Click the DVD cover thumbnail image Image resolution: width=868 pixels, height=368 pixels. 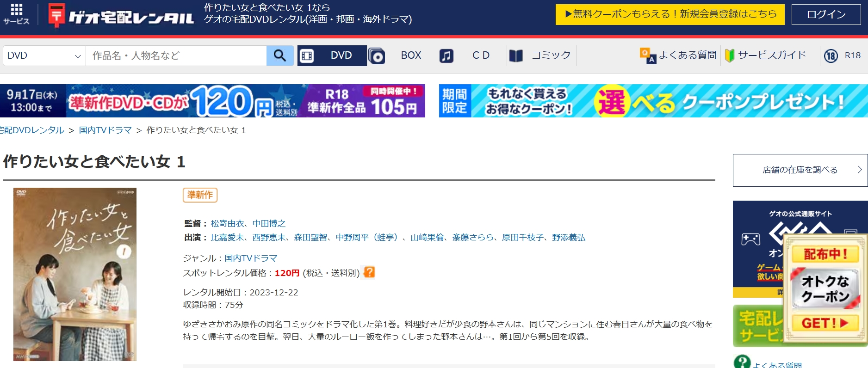(75, 274)
